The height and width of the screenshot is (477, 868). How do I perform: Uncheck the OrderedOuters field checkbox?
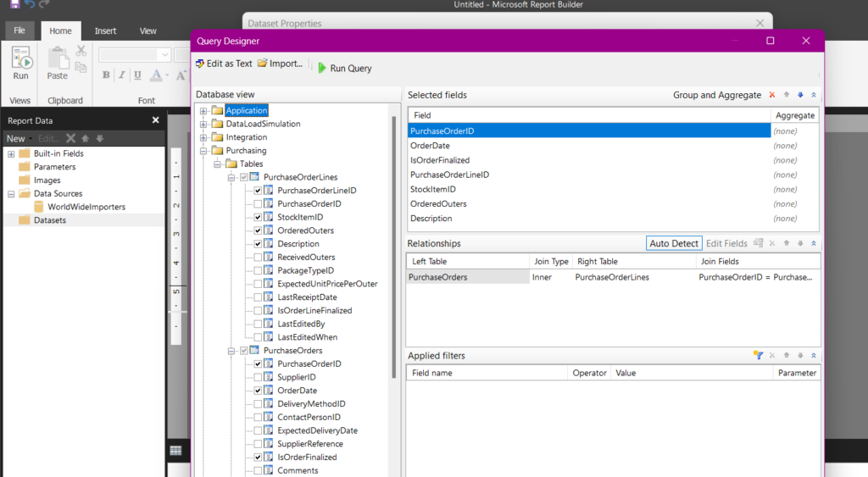tap(258, 230)
